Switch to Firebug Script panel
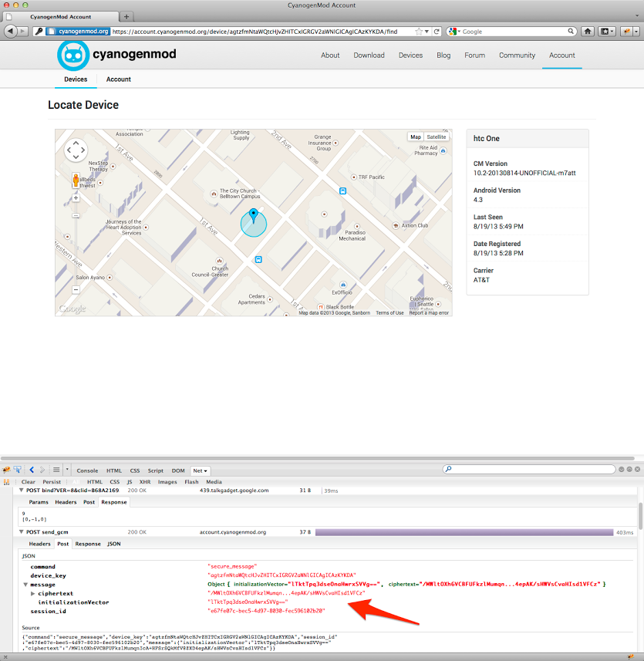Image resolution: width=644 pixels, height=661 pixels. [x=156, y=470]
